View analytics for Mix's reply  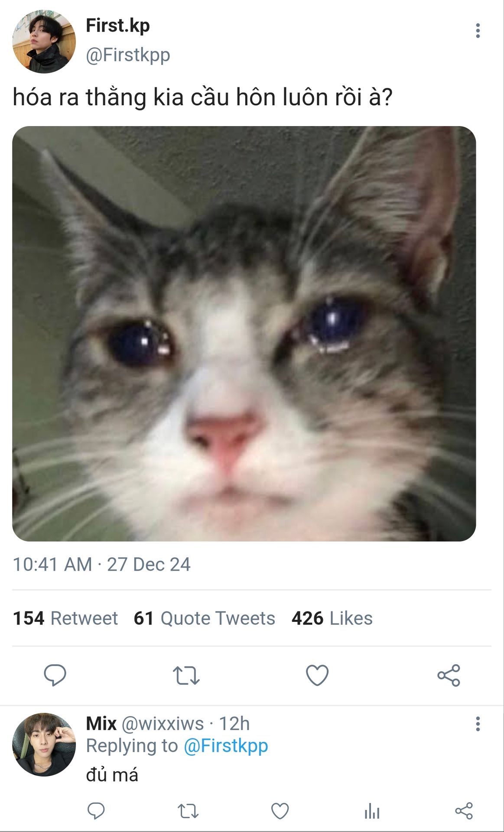click(372, 810)
